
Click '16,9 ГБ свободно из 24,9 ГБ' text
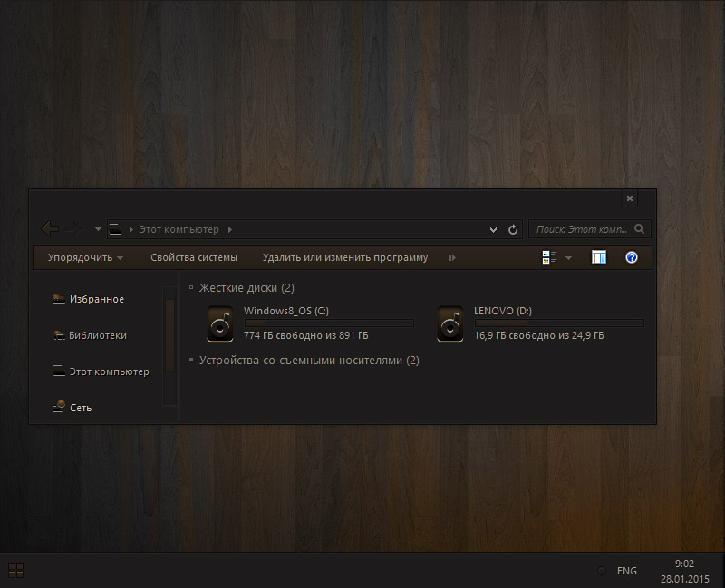pyautogui.click(x=538, y=335)
